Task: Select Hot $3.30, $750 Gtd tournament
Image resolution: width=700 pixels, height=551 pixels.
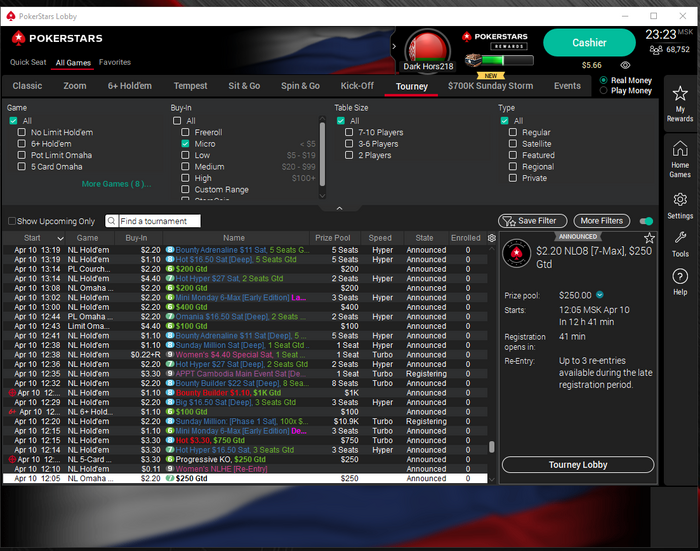Action: click(245, 440)
